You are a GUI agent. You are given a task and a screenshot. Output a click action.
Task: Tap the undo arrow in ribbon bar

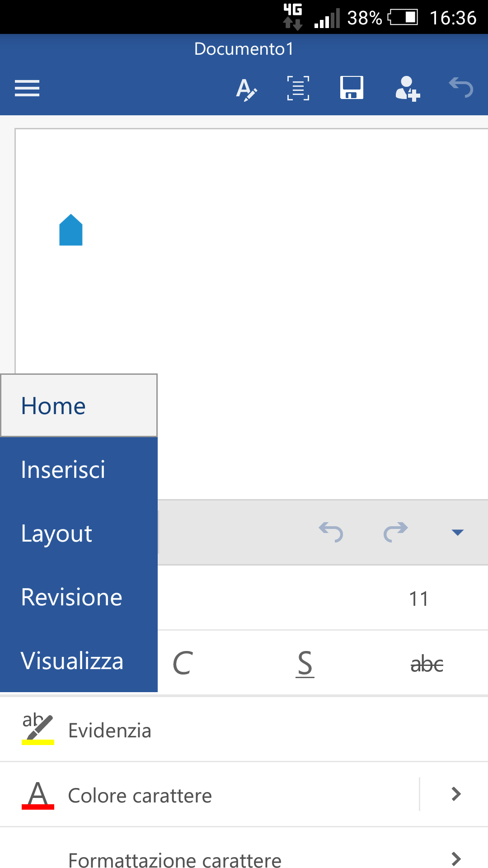click(x=331, y=532)
